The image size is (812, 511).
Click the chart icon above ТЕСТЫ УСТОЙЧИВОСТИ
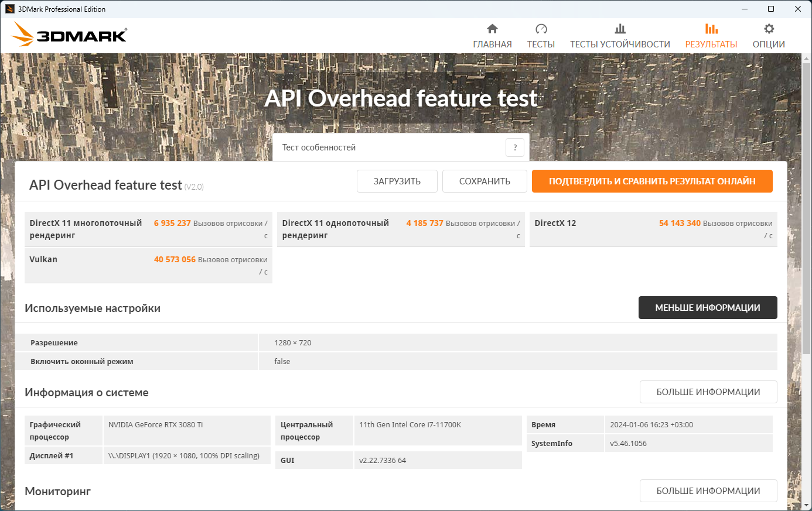pos(620,29)
